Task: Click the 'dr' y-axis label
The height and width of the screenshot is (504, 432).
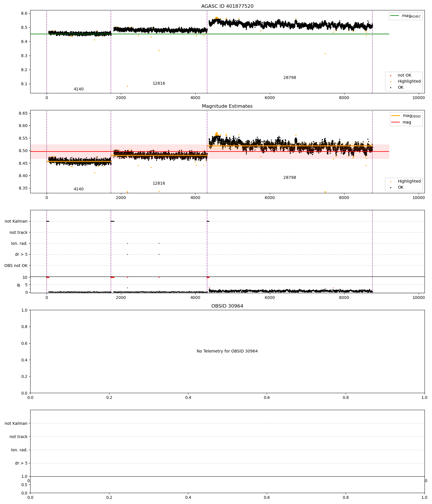Action: 19,285
